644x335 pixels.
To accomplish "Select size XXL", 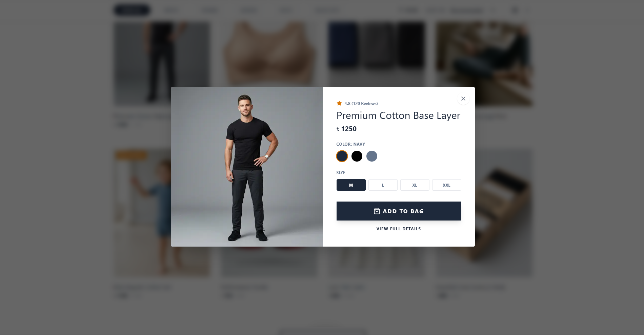I will [446, 185].
